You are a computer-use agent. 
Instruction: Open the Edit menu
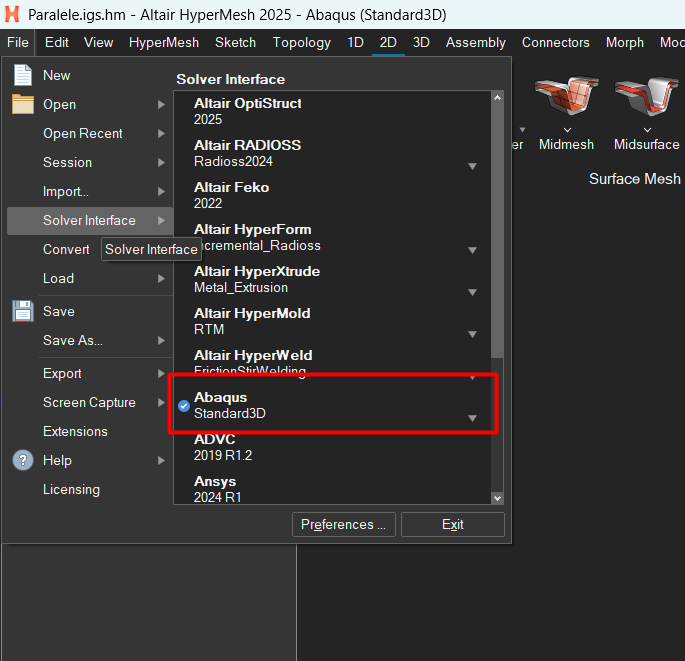pos(57,42)
